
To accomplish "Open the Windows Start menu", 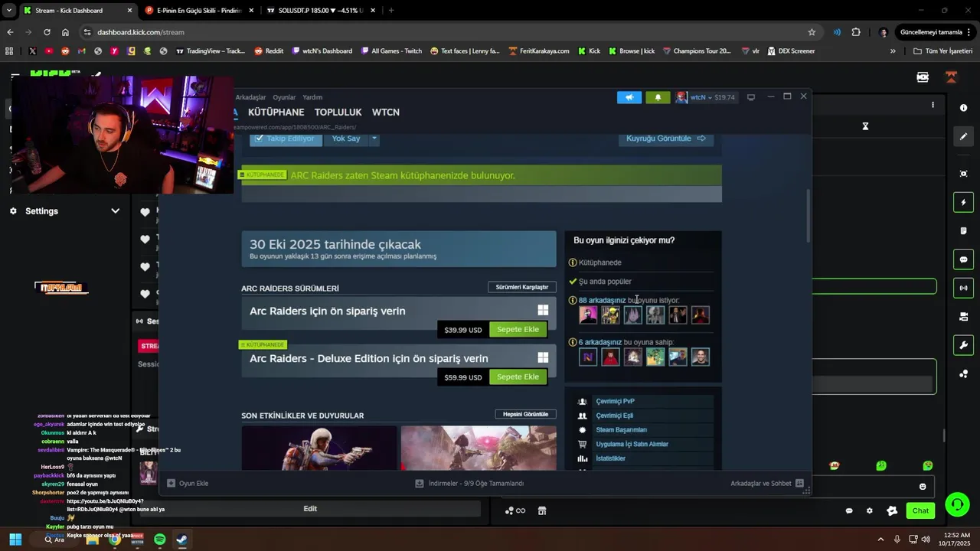I will [15, 540].
